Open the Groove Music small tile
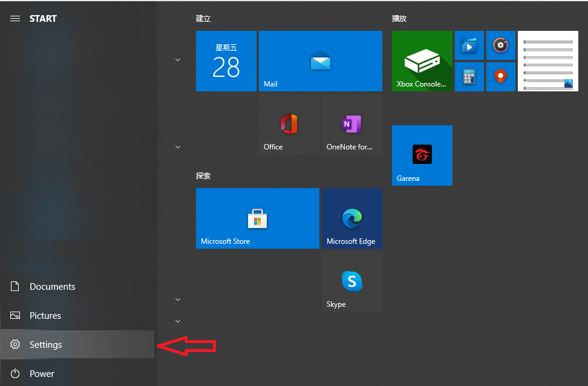Screen dimensions: 588x386 500,45
